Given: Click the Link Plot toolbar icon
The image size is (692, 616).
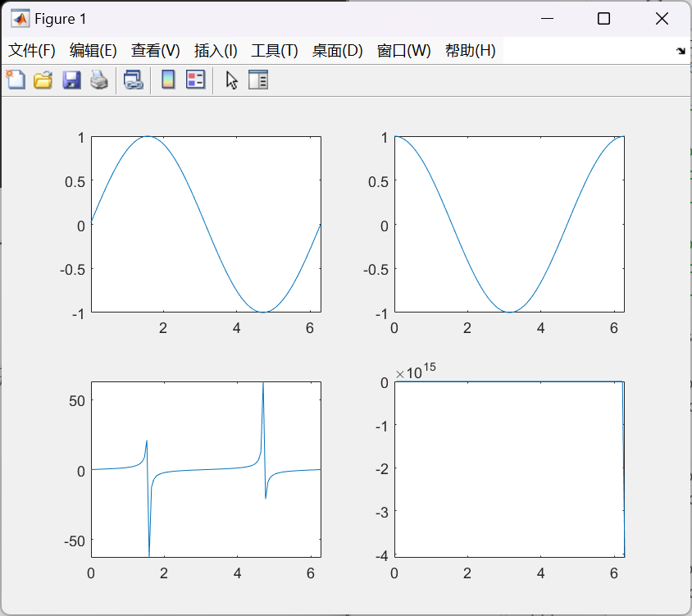Looking at the screenshot, I should (133, 80).
